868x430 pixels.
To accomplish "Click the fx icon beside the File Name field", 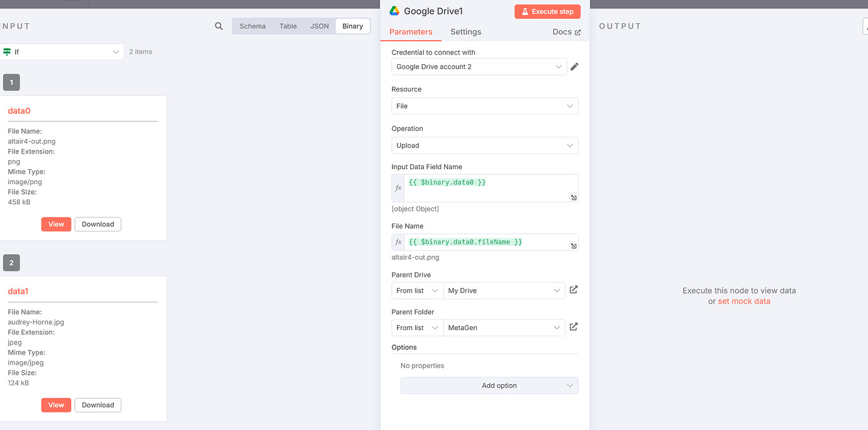I will [398, 242].
